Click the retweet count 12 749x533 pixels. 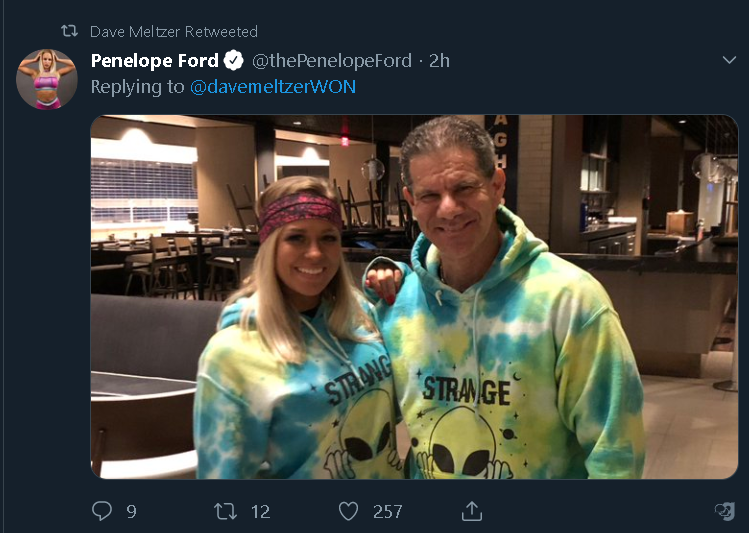pyautogui.click(x=260, y=511)
